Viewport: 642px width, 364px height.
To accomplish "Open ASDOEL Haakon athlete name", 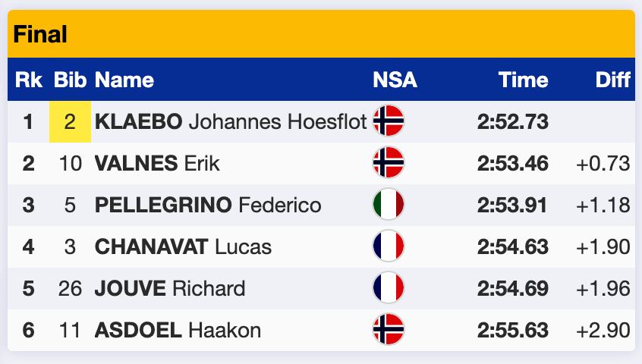I will [x=178, y=330].
